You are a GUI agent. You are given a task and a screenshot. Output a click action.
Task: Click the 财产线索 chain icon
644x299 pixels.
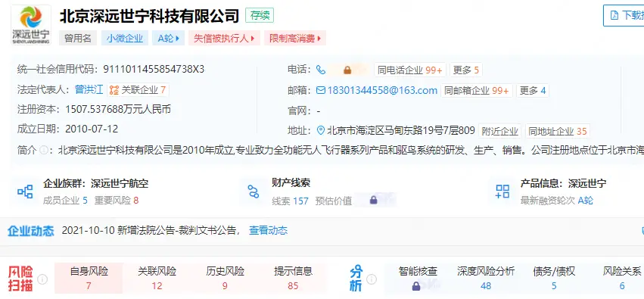point(254,192)
